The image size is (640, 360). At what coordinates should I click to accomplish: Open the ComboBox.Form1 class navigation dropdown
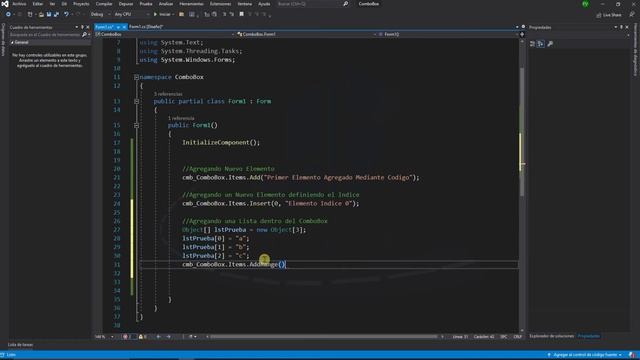point(306,35)
